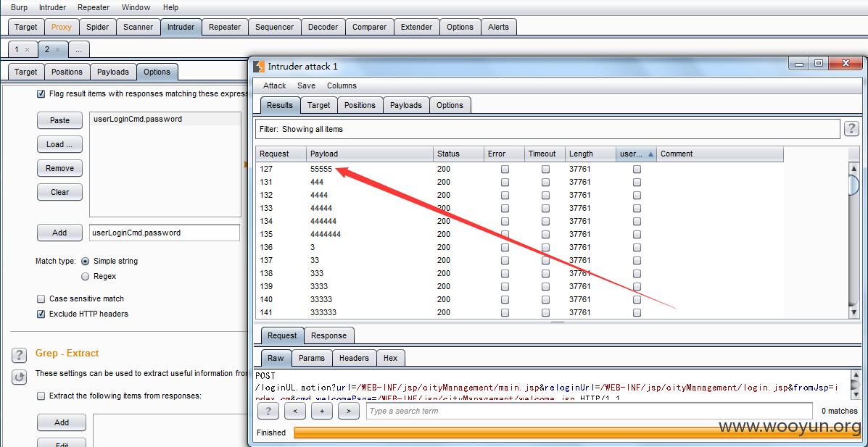Switch to Response tab in attack window

[328, 335]
